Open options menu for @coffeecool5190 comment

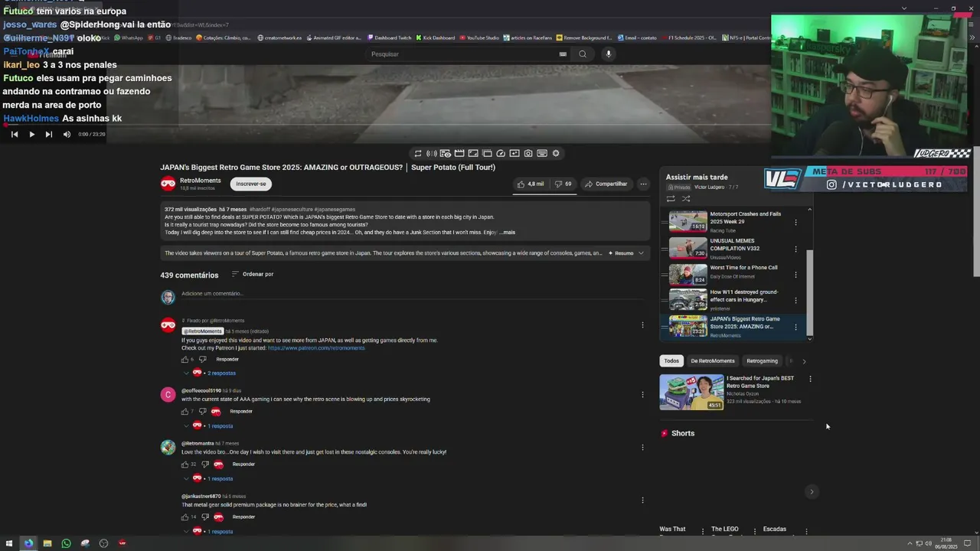click(642, 395)
